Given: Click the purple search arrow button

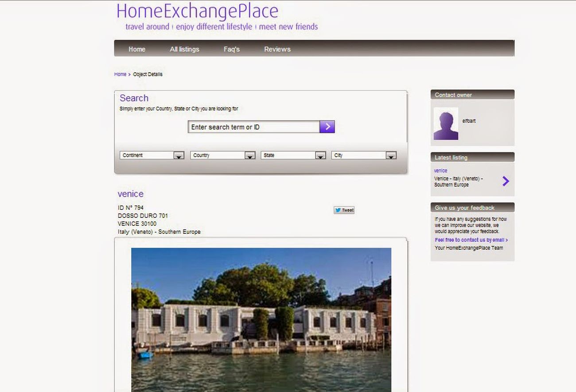Looking at the screenshot, I should pos(327,127).
